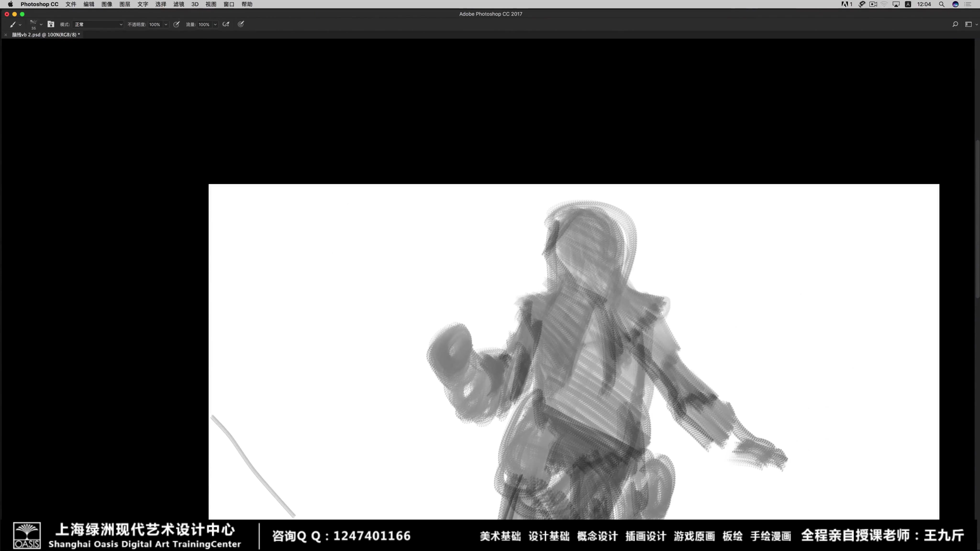Open the Photoshop CC application menu

[x=39, y=4]
